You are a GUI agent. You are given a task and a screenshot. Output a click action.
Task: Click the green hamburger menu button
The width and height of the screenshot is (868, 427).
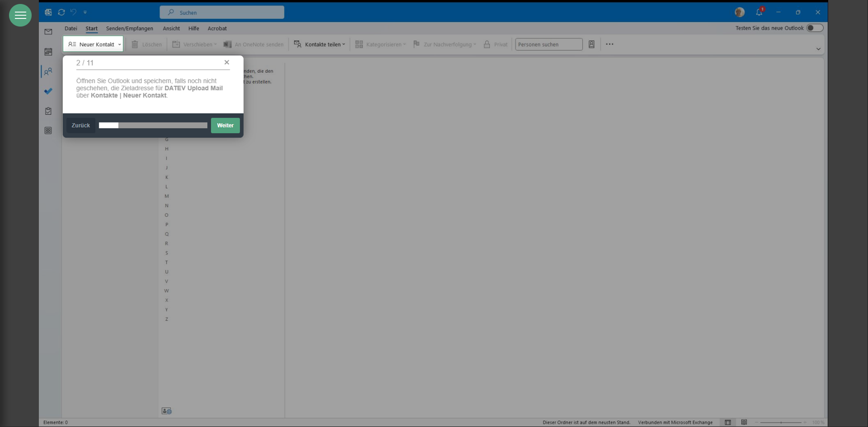(x=20, y=15)
